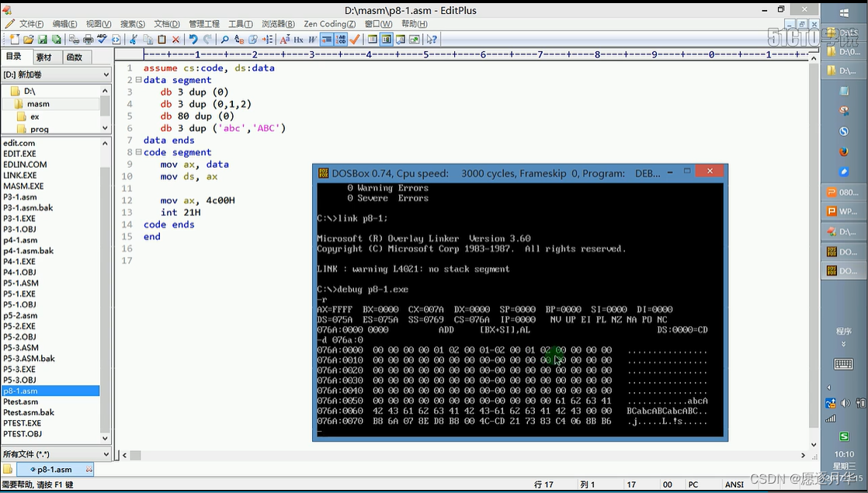Screen dimensions: 868x493
Task: Toggle the auto indent icon
Action: click(327, 40)
